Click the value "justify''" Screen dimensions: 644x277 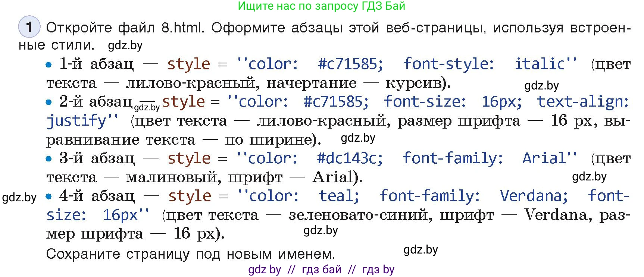82,121
